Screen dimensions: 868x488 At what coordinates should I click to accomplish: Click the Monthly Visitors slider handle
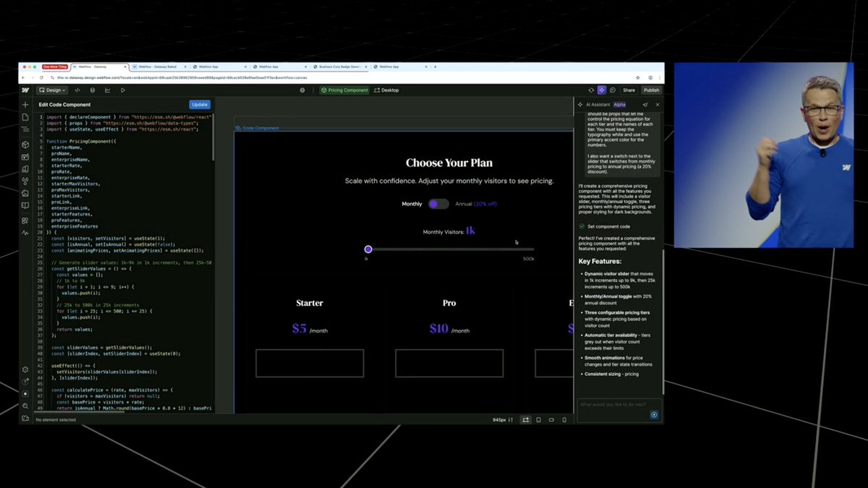pyautogui.click(x=368, y=249)
